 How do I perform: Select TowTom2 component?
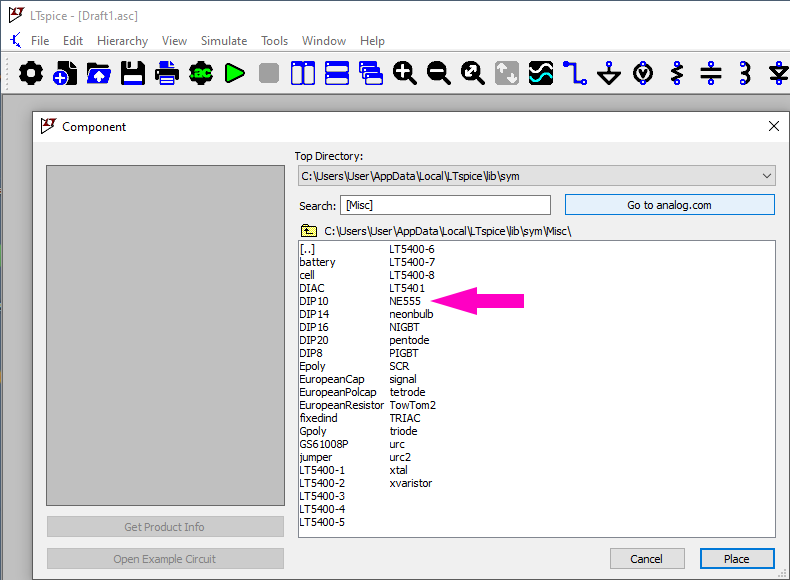coord(412,405)
